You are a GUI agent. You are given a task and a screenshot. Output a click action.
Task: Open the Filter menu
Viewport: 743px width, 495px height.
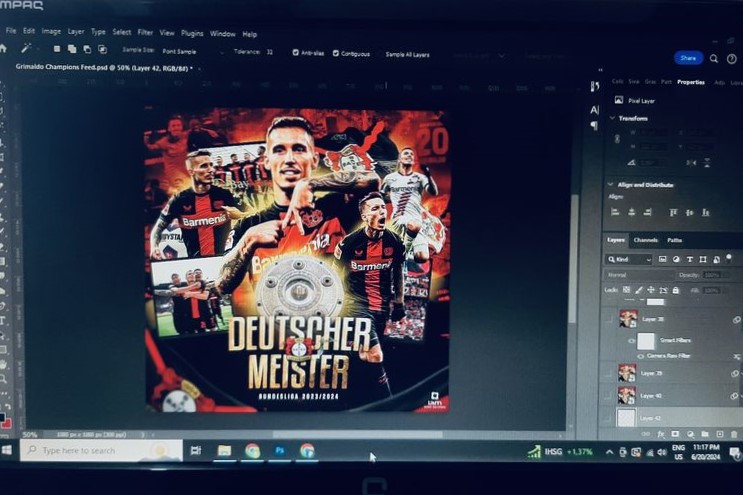point(145,32)
